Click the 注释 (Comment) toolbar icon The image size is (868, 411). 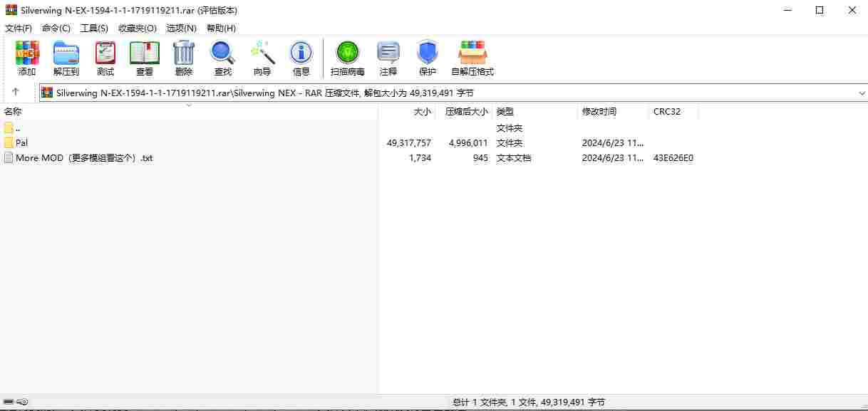pos(388,53)
